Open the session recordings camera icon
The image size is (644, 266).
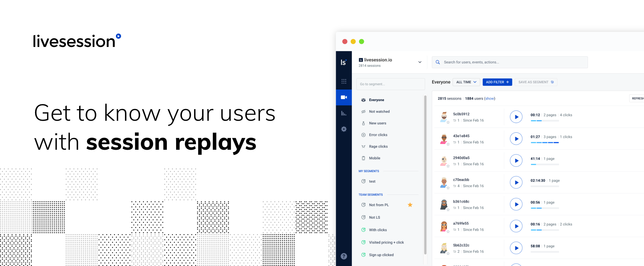[344, 97]
